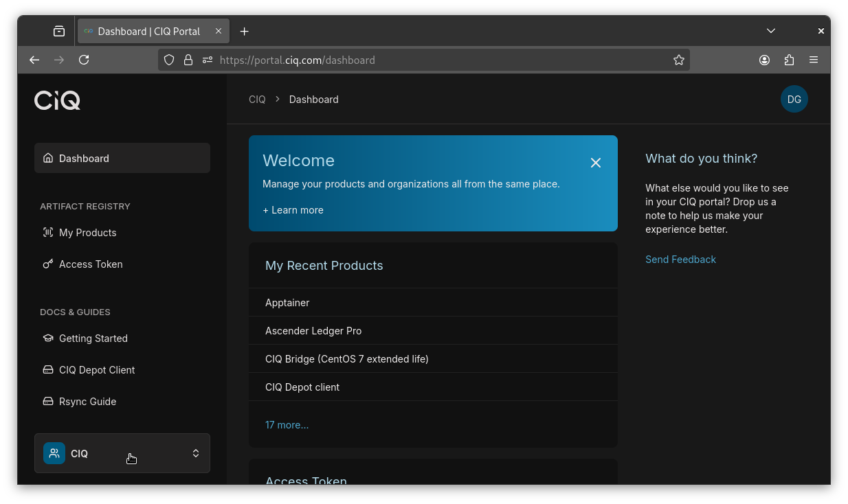Screen dimensions: 848x504
Task: Open the list all tabs dropdown arrow
Action: [771, 31]
